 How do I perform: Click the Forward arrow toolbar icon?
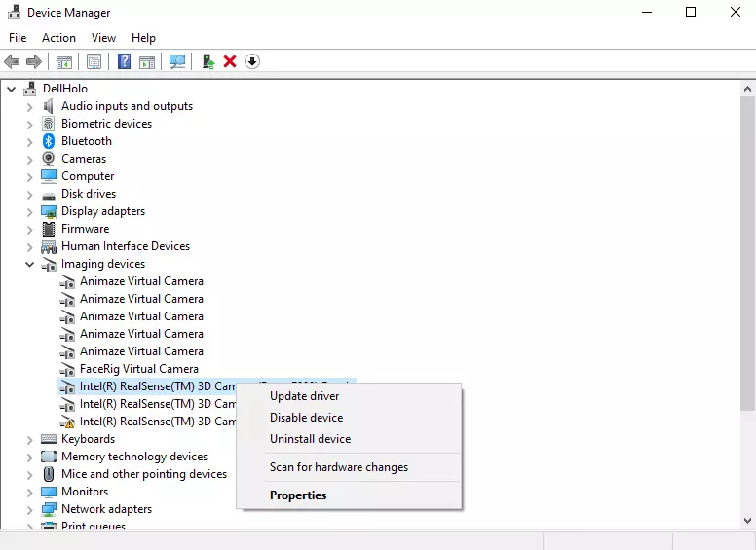pyautogui.click(x=34, y=61)
